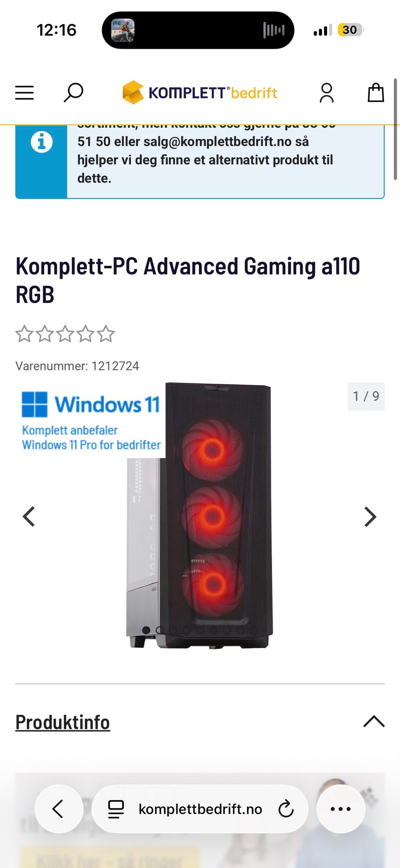Open the user account icon
The width and height of the screenshot is (400, 868).
click(x=327, y=93)
